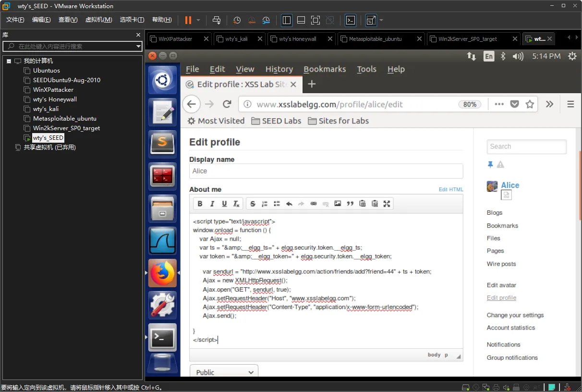
Task: Launch Wireshark from the Ubuntu dock
Action: point(163,241)
